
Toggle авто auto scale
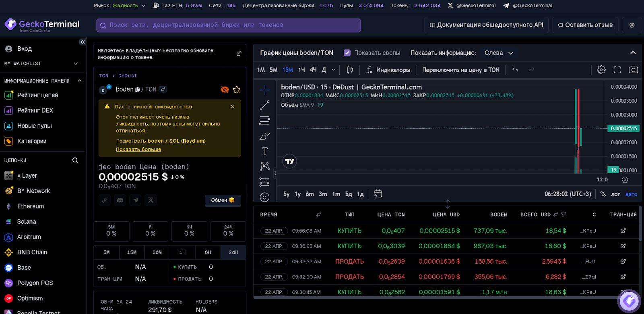coord(631,194)
